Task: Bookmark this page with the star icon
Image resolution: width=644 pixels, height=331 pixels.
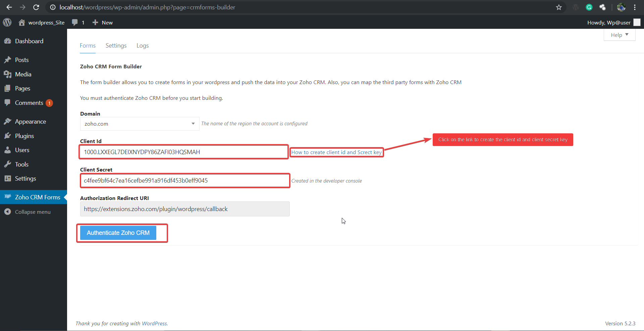Action: point(559,7)
